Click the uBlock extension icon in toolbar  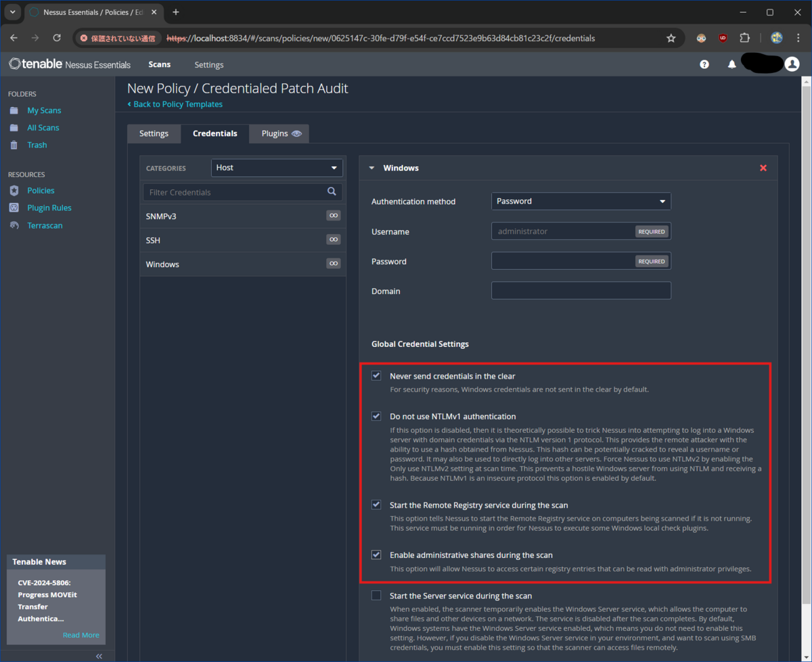pos(723,38)
